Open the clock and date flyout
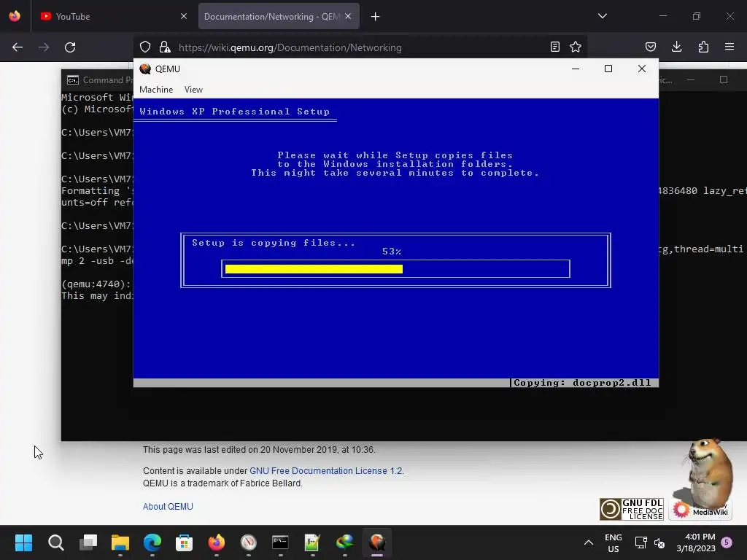 695,542
